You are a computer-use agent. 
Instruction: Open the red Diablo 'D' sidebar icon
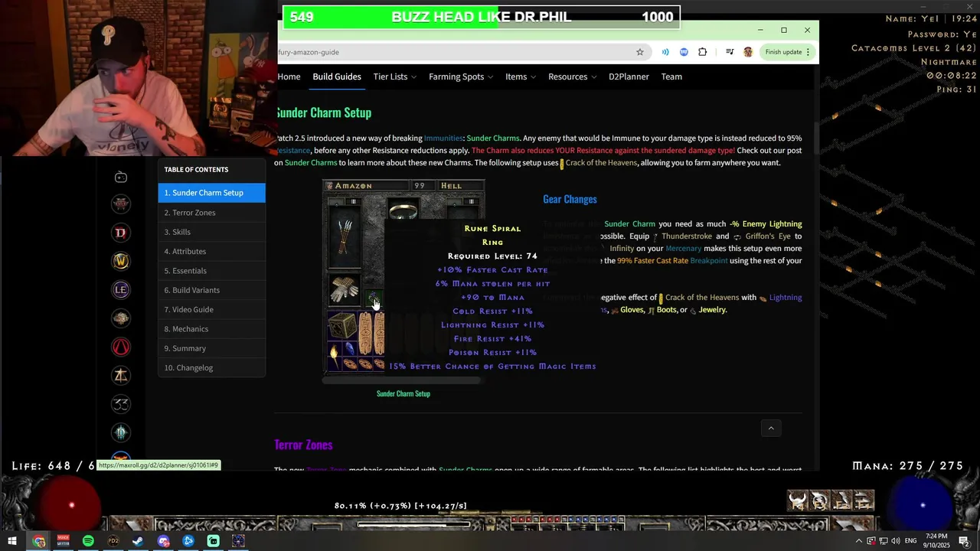pos(120,233)
